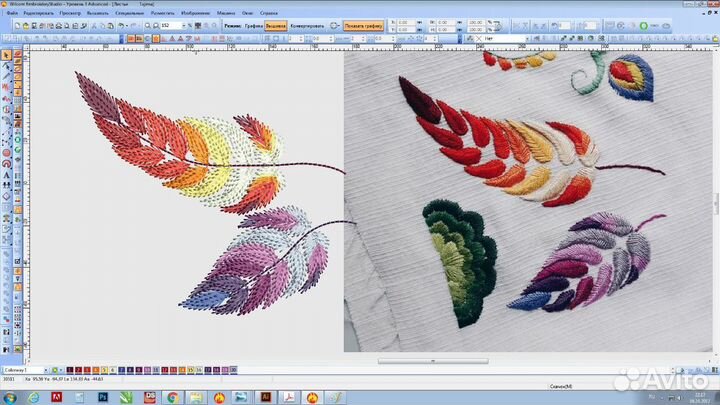Open the Файл menu
Image resolution: width=720 pixels, height=405 pixels.
10,15
